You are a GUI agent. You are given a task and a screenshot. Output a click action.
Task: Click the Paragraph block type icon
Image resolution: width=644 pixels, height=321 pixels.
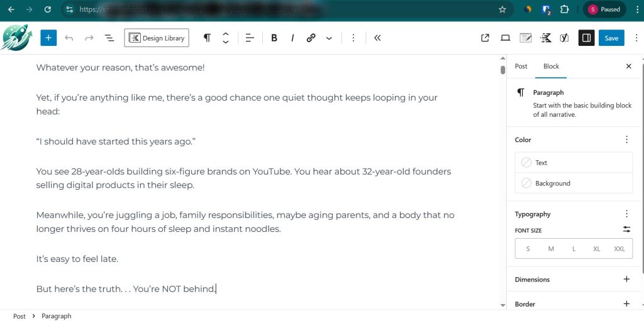[208, 38]
